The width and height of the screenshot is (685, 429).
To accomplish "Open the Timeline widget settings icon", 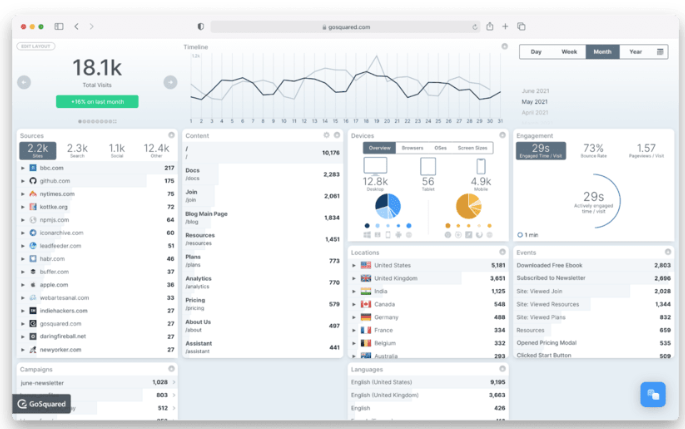I will pyautogui.click(x=505, y=46).
